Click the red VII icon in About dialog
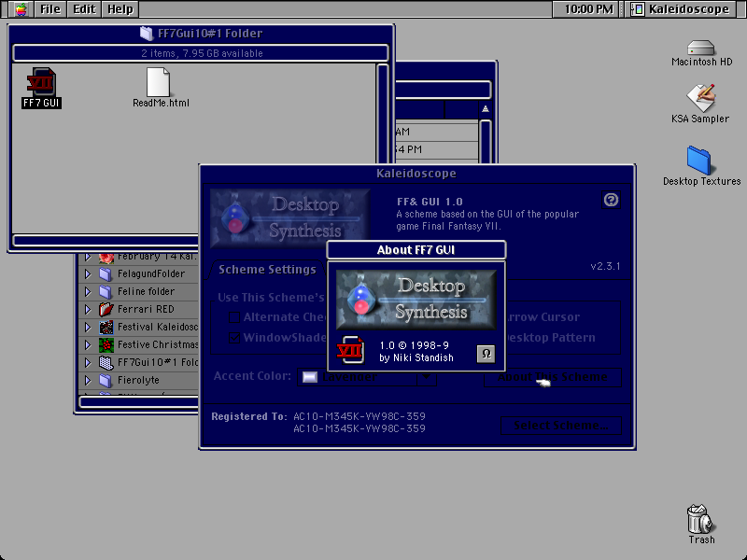This screenshot has height=560, width=747. (x=350, y=350)
